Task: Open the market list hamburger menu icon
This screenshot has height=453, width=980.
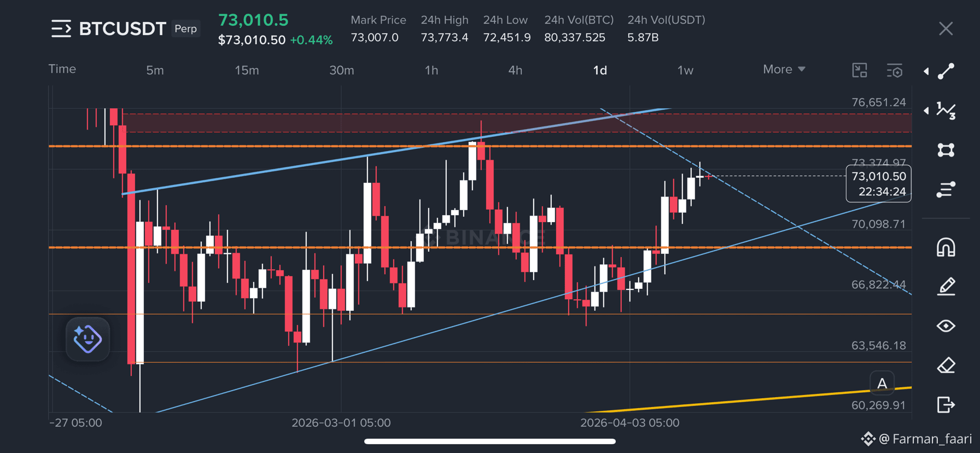Action: tap(61, 28)
